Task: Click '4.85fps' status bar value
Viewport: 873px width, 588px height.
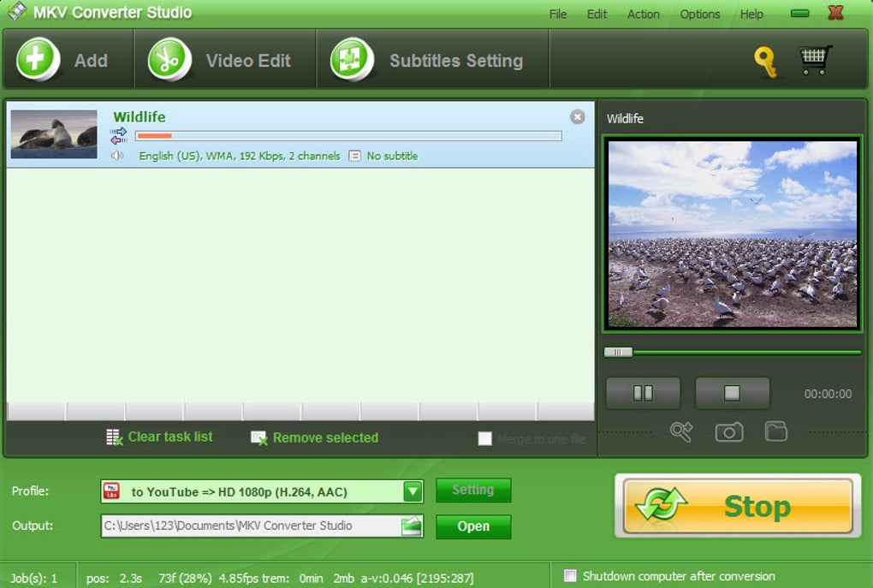Action: click(238, 579)
